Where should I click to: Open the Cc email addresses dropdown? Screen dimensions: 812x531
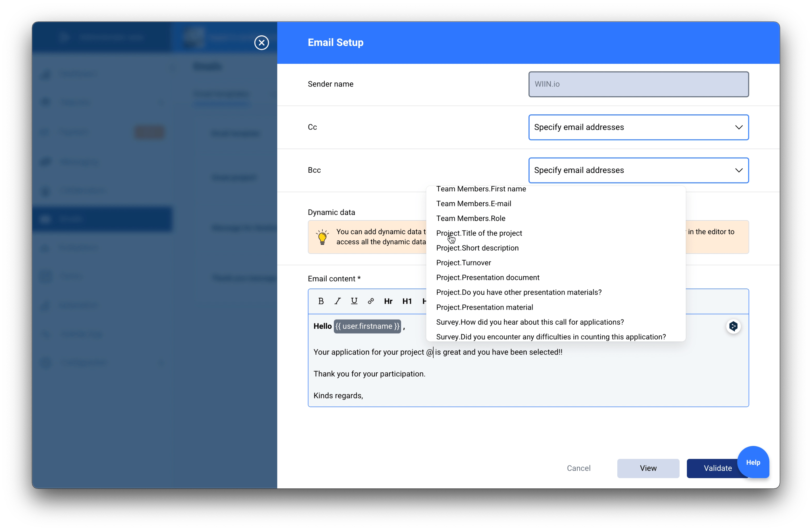(x=638, y=127)
